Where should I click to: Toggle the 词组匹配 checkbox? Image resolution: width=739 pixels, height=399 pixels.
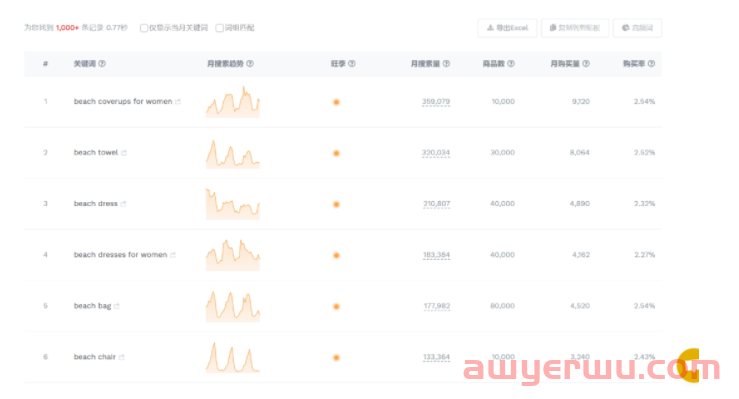point(219,28)
